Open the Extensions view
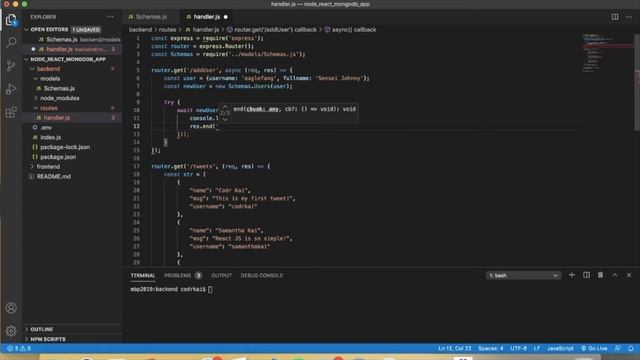Screen dimensions: 640x360 (11, 112)
